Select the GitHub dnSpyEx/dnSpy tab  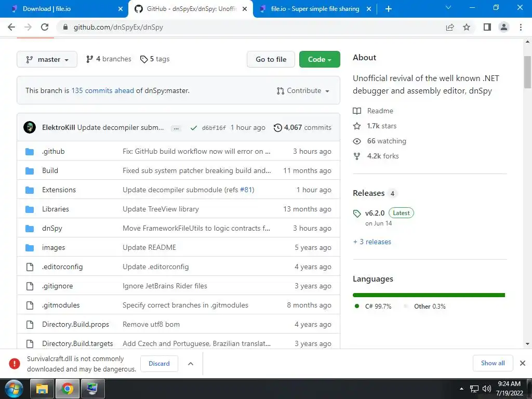click(192, 9)
